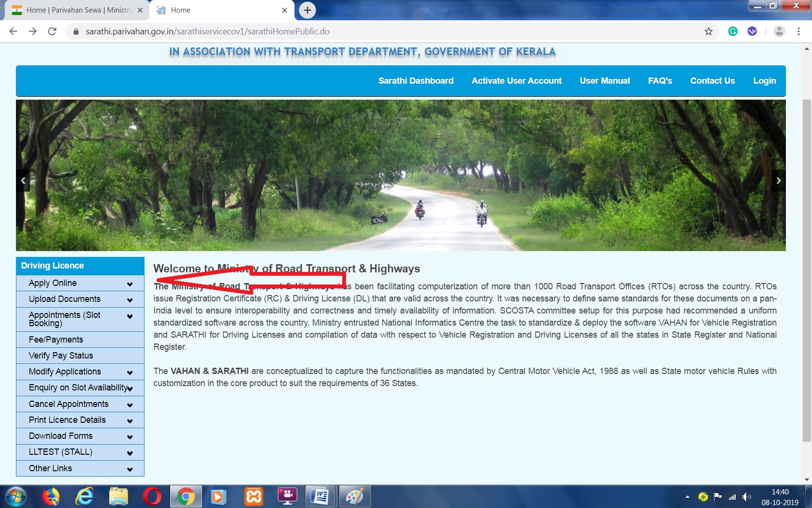Click the scrollbar down arrow

tap(806, 480)
